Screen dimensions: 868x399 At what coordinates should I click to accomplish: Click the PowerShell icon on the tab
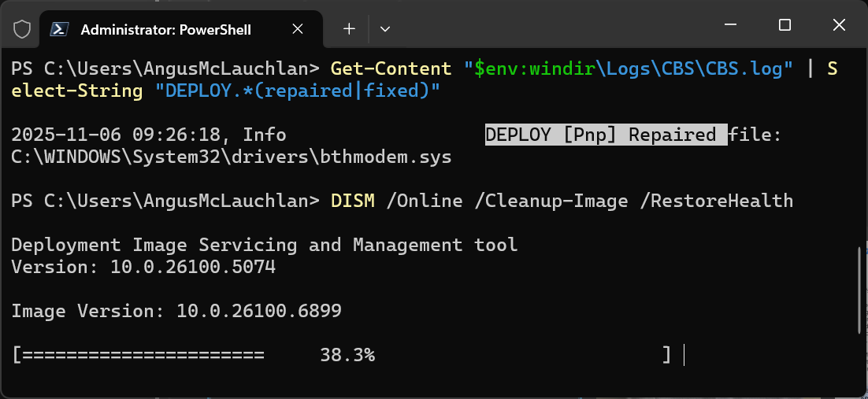pos(58,29)
